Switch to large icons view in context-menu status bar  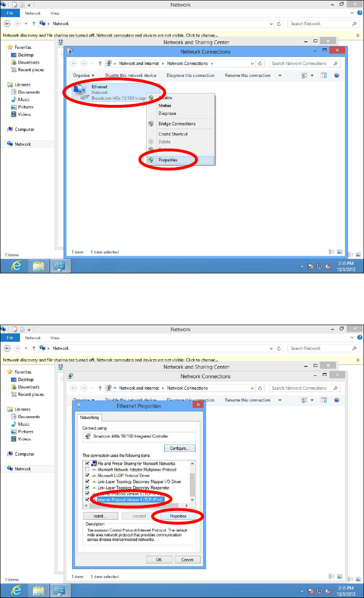(339, 252)
